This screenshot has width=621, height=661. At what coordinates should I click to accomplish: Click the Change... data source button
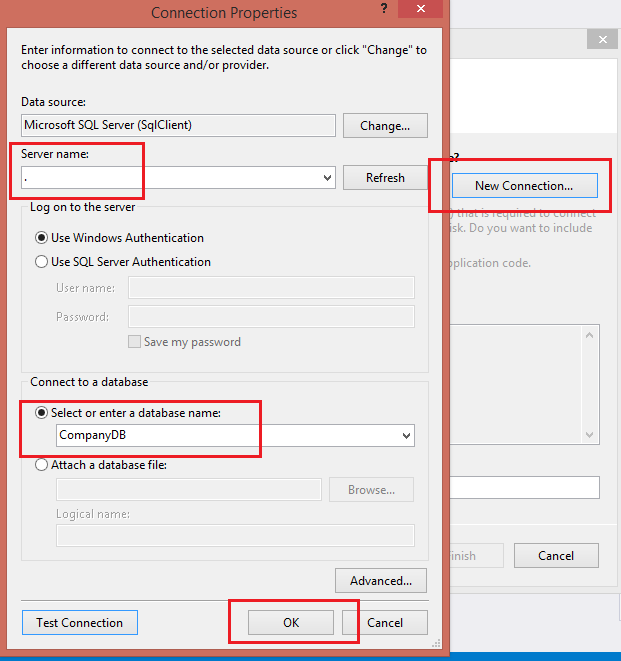coord(385,126)
